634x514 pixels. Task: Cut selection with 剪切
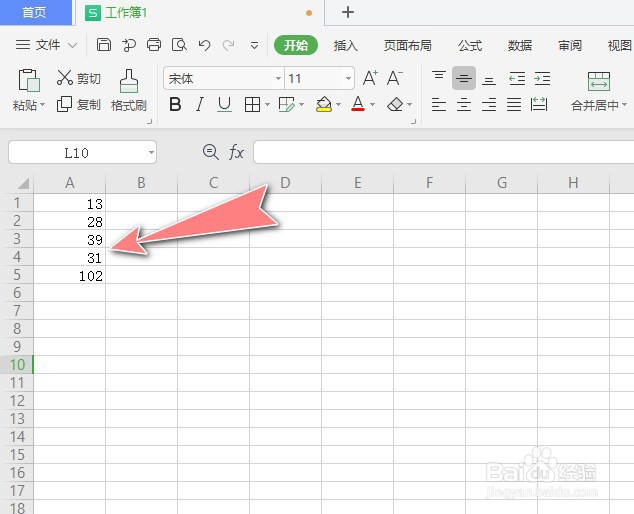click(79, 78)
